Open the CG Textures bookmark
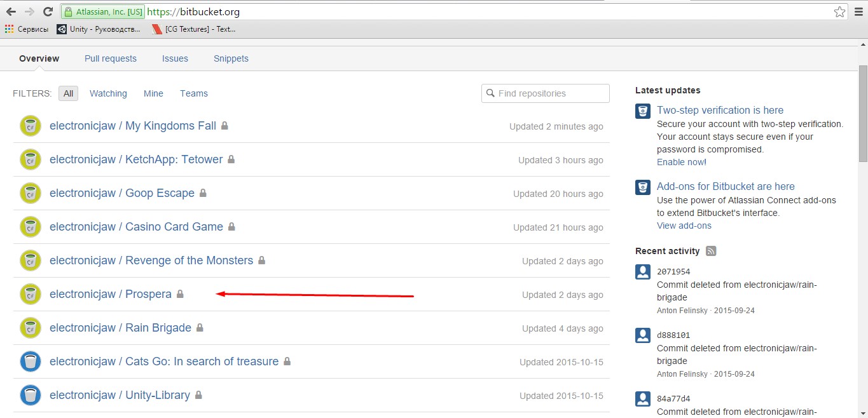The width and height of the screenshot is (868, 418). [x=194, y=29]
